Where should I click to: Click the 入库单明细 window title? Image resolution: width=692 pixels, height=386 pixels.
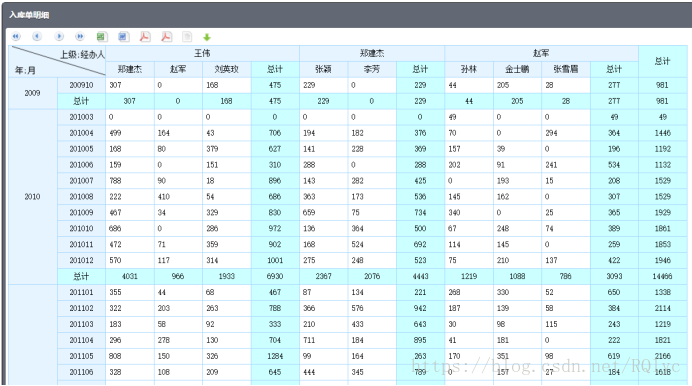tap(29, 15)
